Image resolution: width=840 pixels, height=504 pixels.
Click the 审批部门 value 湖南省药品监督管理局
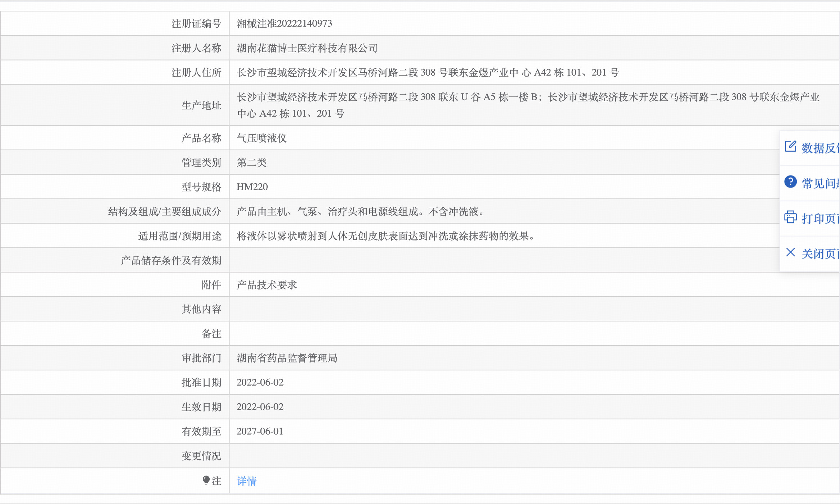coord(287,358)
